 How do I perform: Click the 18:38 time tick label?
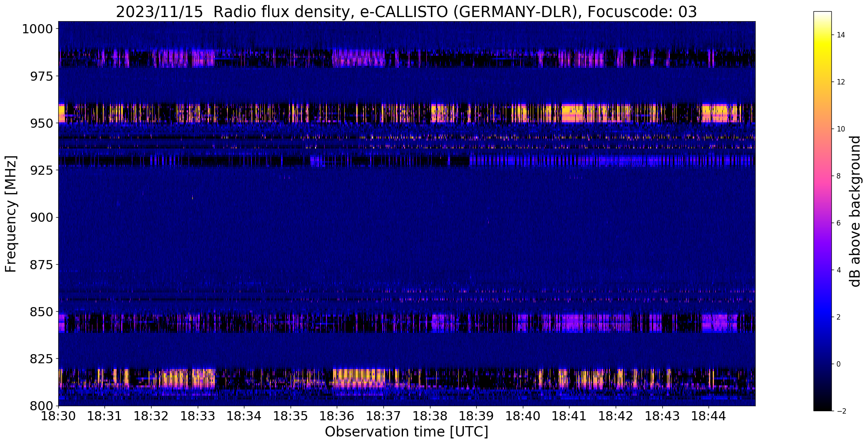(x=430, y=416)
